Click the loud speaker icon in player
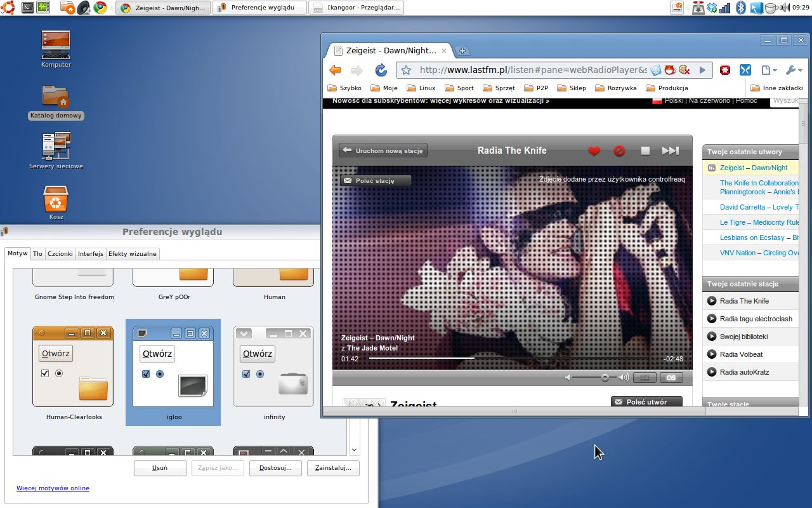 click(624, 377)
